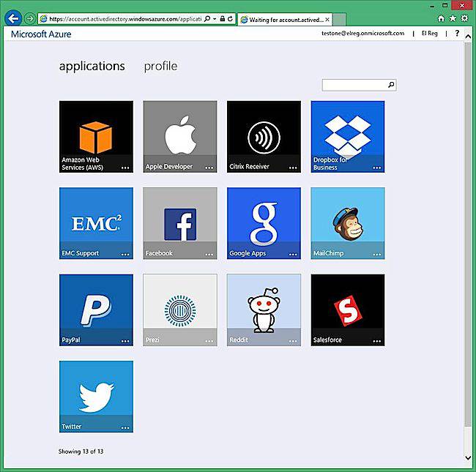Click the search magnifier icon in the app search box
Viewport: 476px width, 472px height.
pos(391,85)
